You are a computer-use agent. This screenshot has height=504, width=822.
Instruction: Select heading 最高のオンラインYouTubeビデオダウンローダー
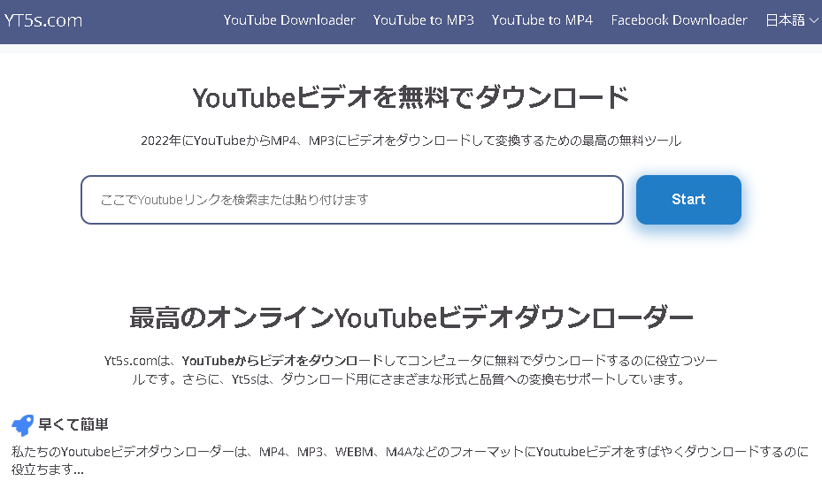411,317
